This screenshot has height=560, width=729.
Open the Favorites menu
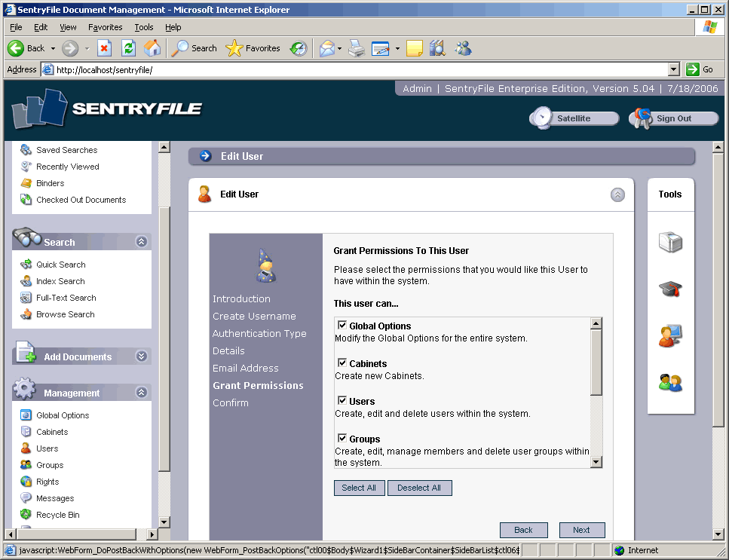tap(105, 27)
